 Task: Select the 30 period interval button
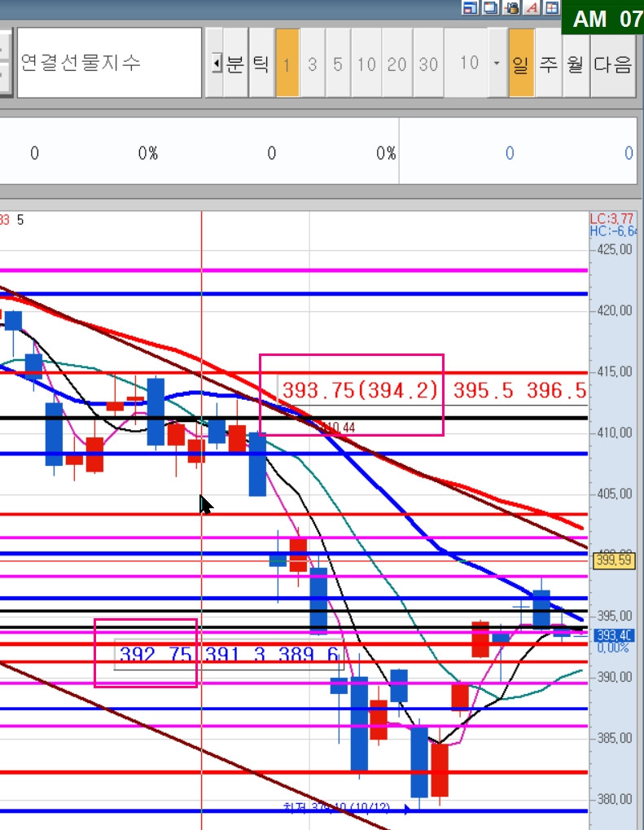pyautogui.click(x=428, y=63)
